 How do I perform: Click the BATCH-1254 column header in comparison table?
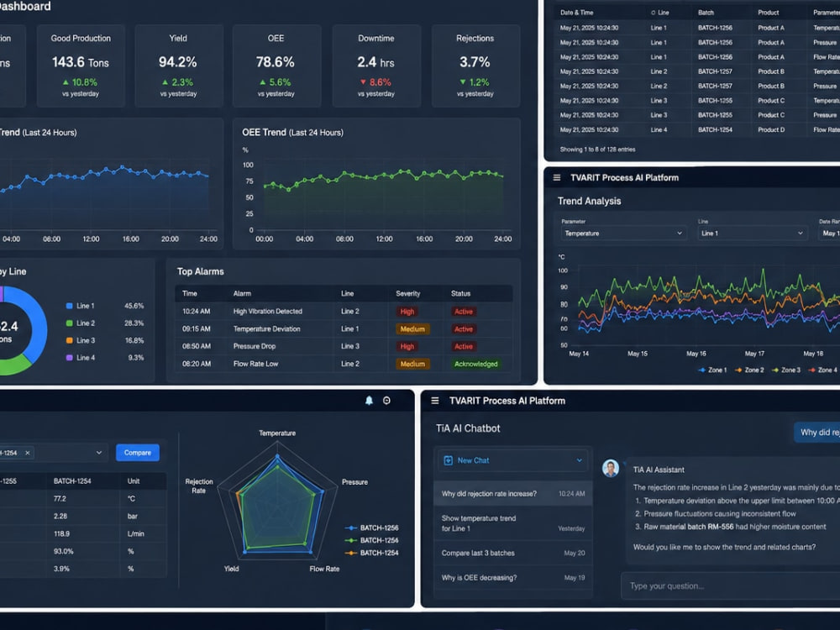tap(72, 481)
